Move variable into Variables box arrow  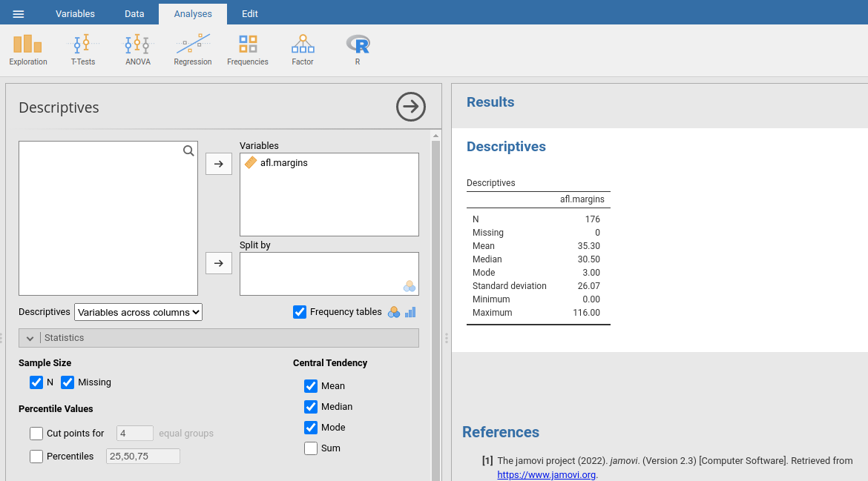(x=219, y=164)
